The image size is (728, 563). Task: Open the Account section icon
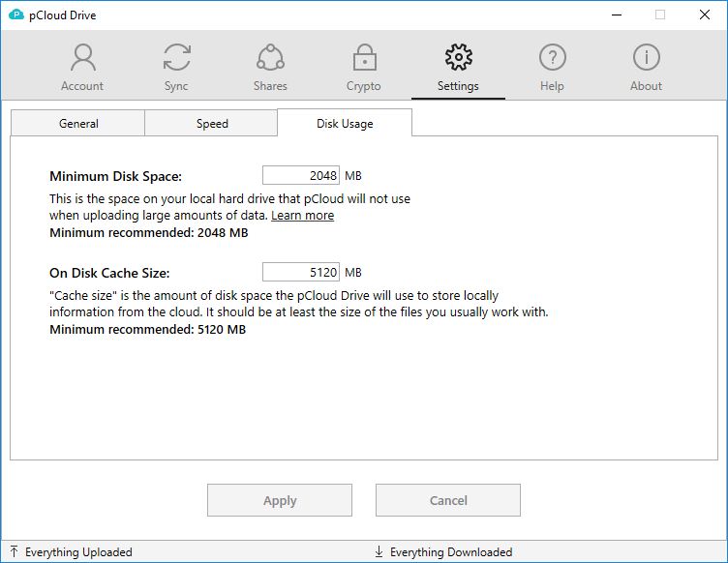point(83,57)
